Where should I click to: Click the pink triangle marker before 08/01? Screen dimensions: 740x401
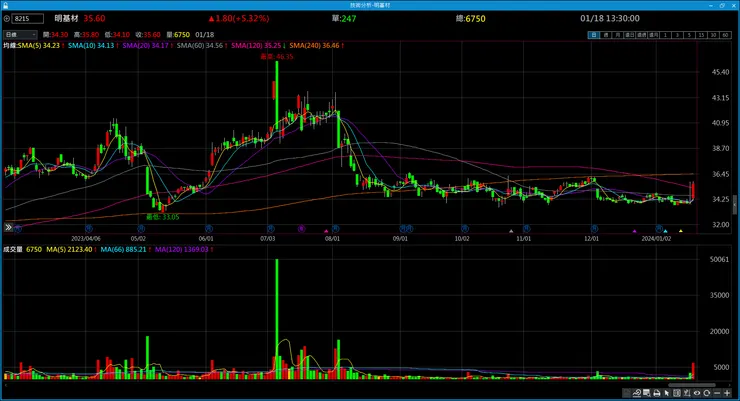tap(326, 231)
